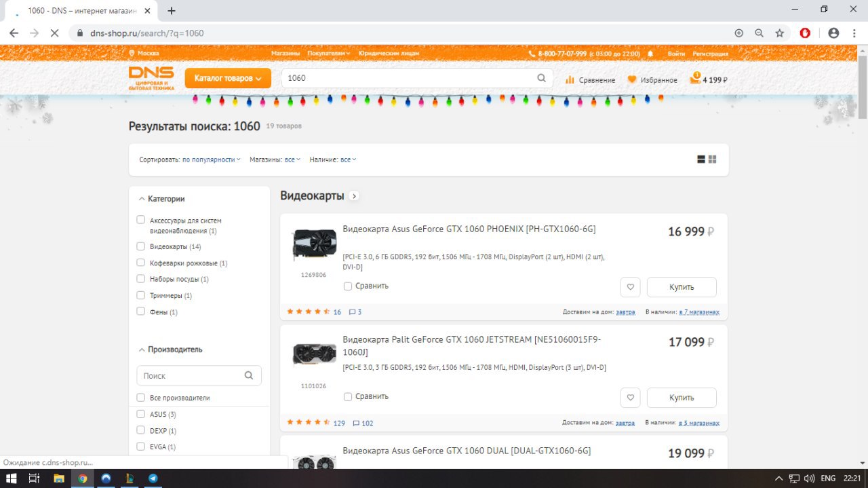Collapse the Категории filter section

point(161,199)
